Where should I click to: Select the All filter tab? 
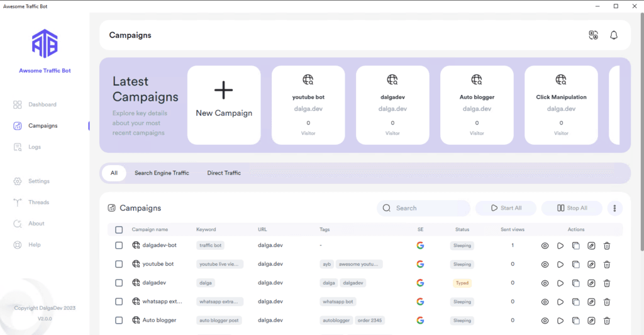114,173
